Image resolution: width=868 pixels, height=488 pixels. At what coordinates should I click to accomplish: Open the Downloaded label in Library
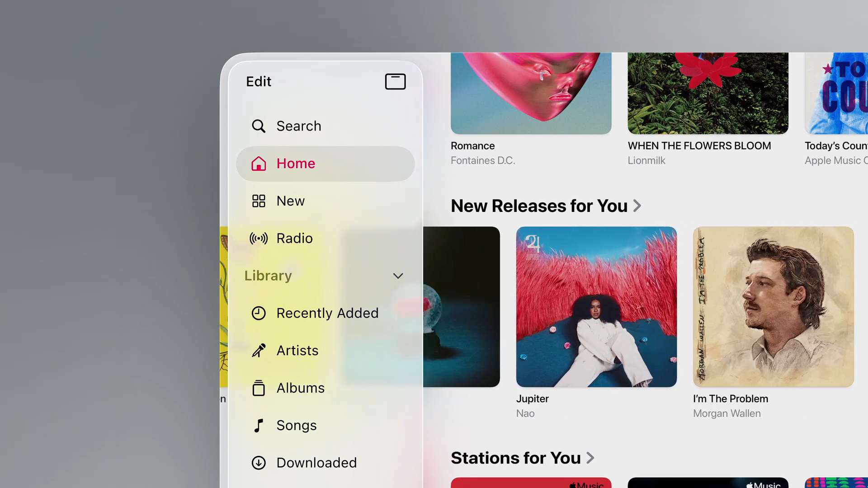click(x=316, y=463)
